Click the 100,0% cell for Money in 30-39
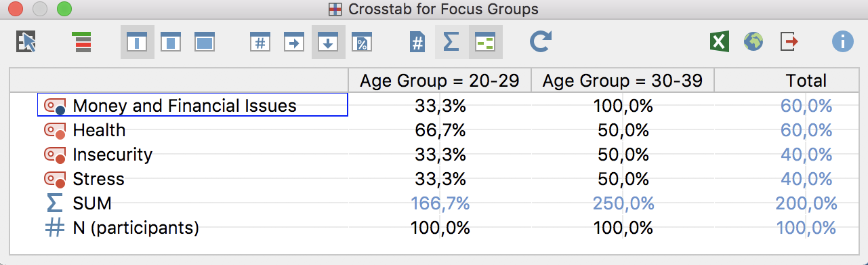The width and height of the screenshot is (868, 265). point(623,106)
